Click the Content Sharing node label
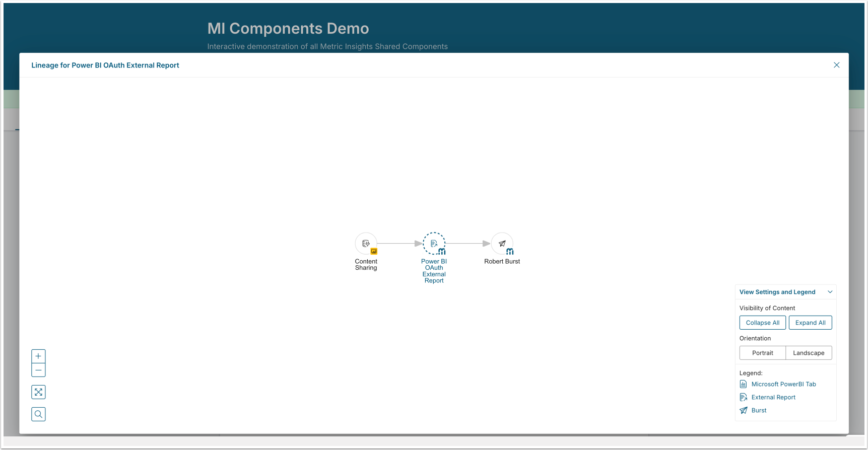Image resolution: width=868 pixels, height=450 pixels. click(x=366, y=265)
